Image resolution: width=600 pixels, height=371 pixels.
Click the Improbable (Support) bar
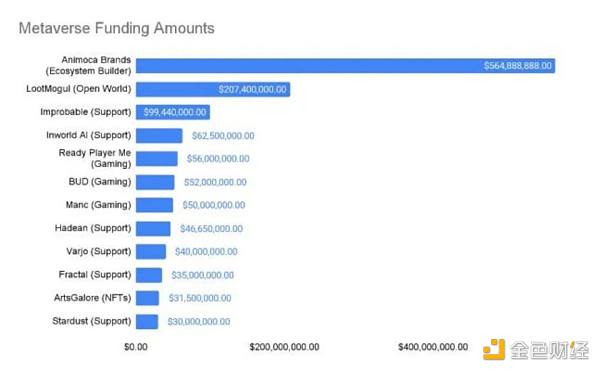173,112
